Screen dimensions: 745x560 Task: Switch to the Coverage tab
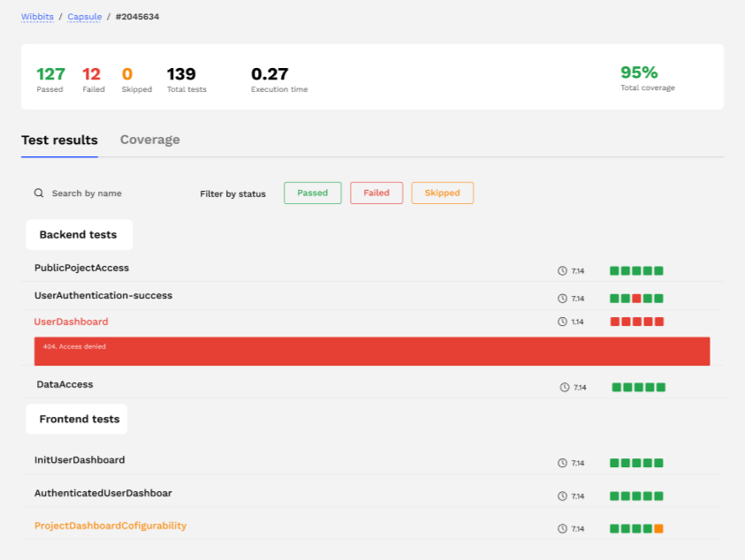tap(149, 140)
